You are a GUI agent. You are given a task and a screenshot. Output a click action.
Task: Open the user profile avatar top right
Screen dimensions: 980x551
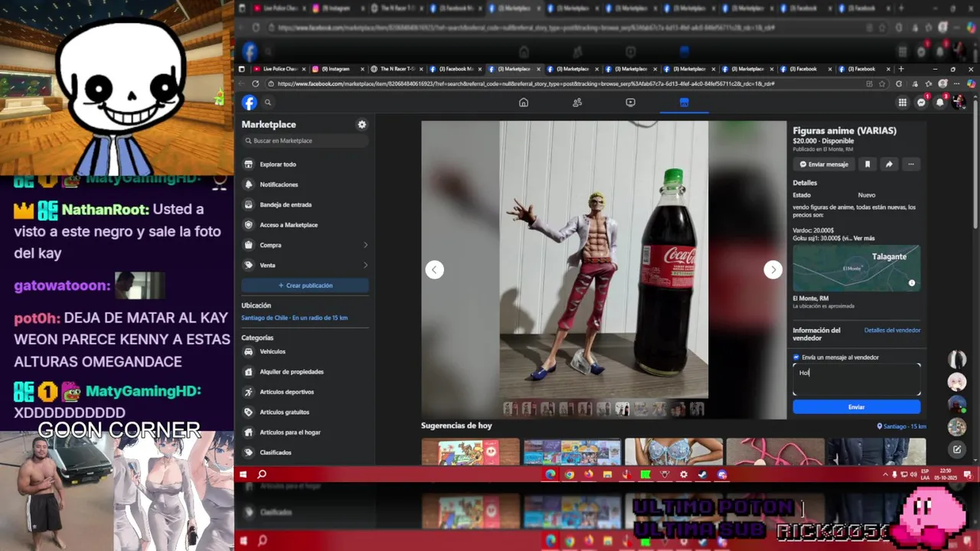(959, 103)
